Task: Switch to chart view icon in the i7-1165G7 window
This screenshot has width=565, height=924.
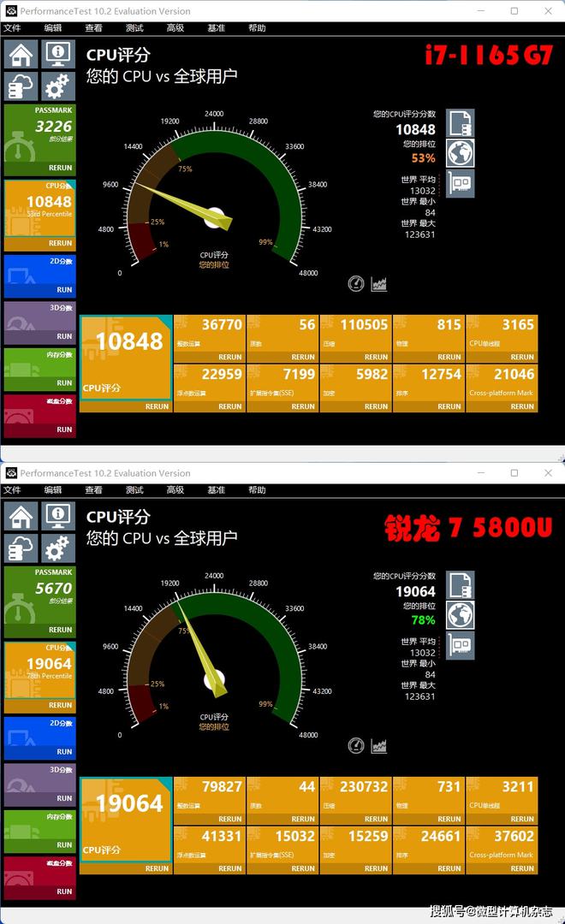Action: click(x=378, y=284)
